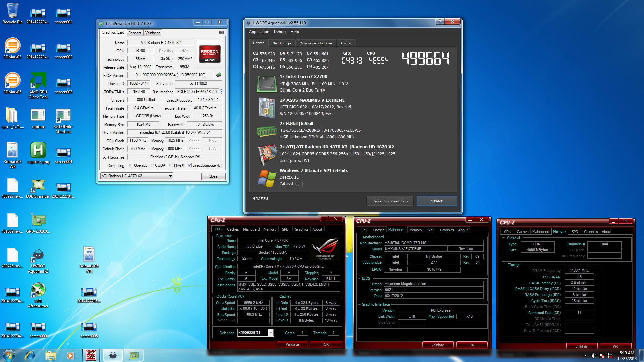The image size is (644, 362).
Task: Launch HWBOT Aquamark3 desktop shortcut
Action: click(x=38, y=260)
